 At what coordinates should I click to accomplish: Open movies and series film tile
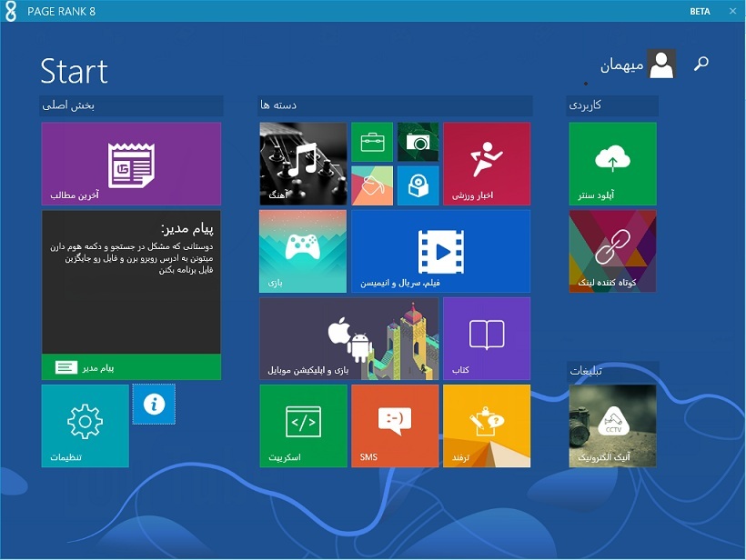440,251
